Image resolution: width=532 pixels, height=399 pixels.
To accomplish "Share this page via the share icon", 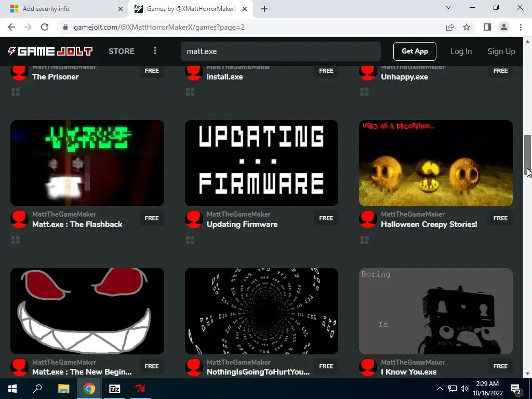I will (x=450, y=27).
